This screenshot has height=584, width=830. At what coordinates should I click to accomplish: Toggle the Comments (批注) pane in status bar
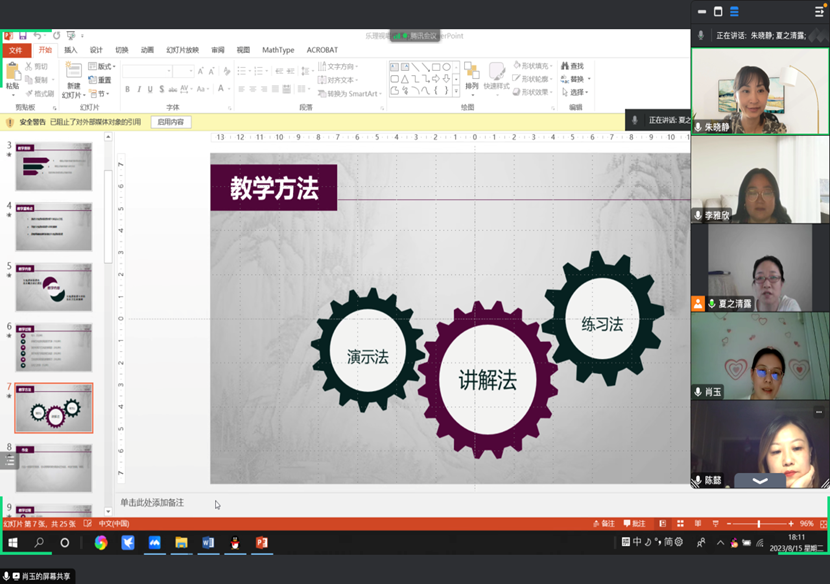pyautogui.click(x=634, y=523)
